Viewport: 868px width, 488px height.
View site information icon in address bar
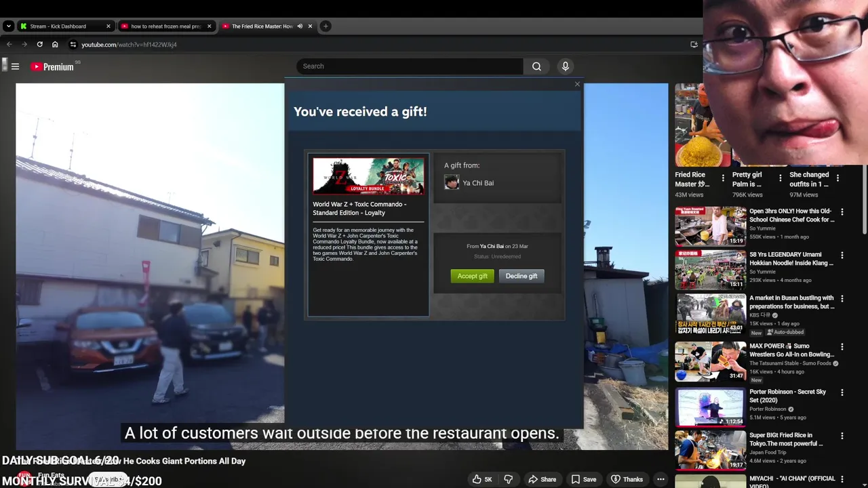coord(73,45)
